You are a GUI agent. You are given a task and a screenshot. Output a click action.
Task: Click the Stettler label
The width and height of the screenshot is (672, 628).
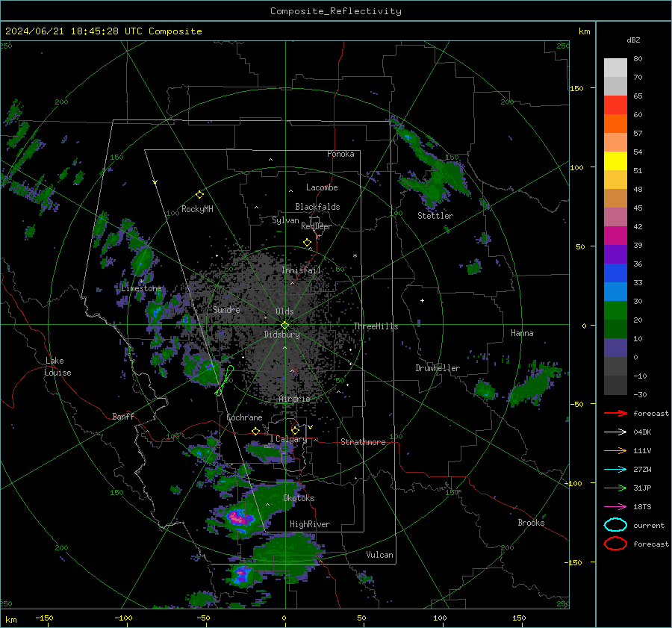(435, 216)
